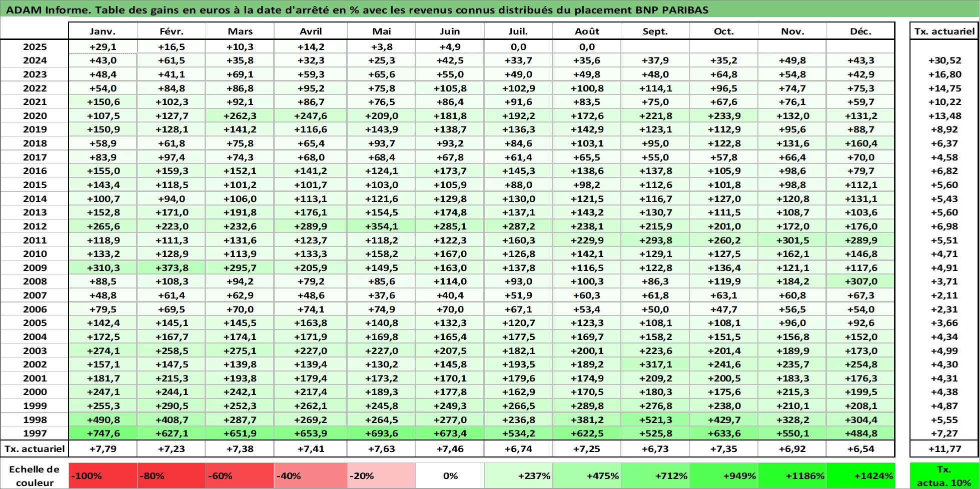Select the -60% color scale swatch
Viewport: 980px width, 489px height.
[x=240, y=475]
